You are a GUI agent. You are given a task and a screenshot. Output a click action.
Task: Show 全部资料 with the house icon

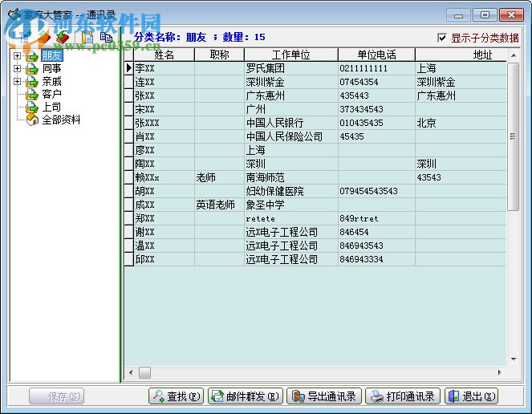point(61,120)
